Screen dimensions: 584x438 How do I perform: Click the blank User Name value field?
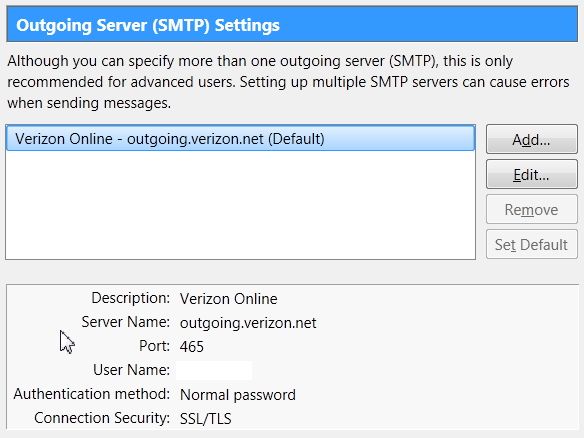coord(214,370)
